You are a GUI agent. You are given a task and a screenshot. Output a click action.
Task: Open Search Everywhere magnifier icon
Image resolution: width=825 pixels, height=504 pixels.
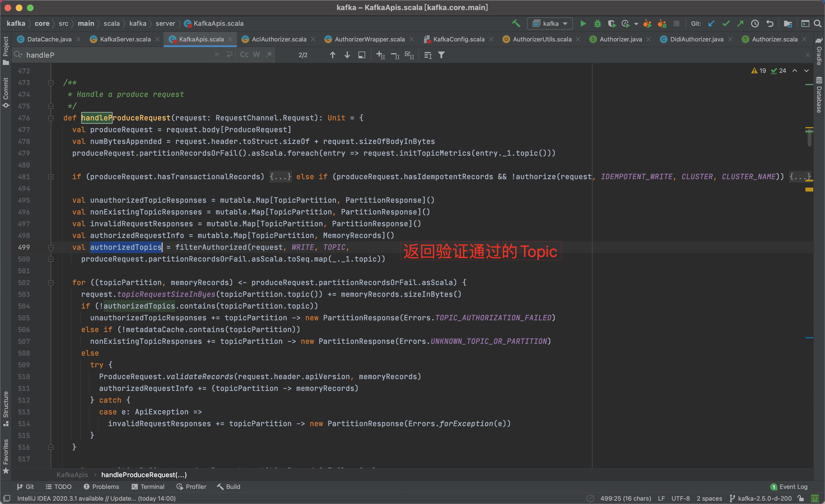[x=817, y=24]
